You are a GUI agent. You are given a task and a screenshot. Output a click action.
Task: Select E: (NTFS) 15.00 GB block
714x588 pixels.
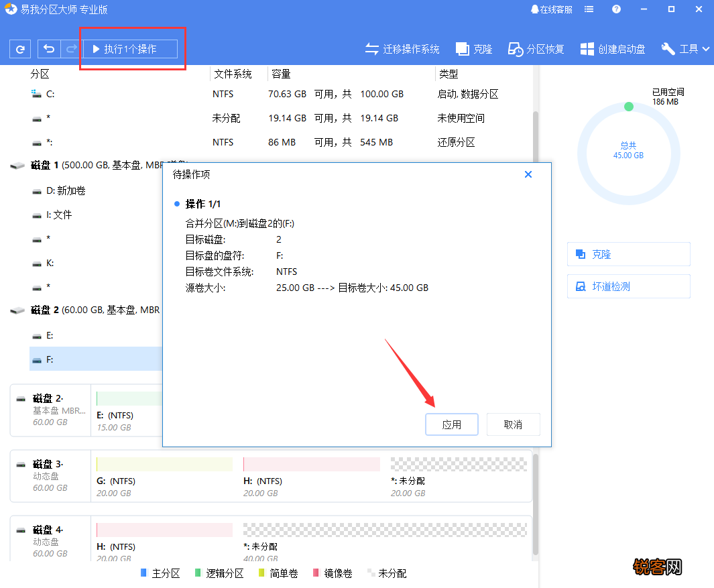(x=129, y=410)
